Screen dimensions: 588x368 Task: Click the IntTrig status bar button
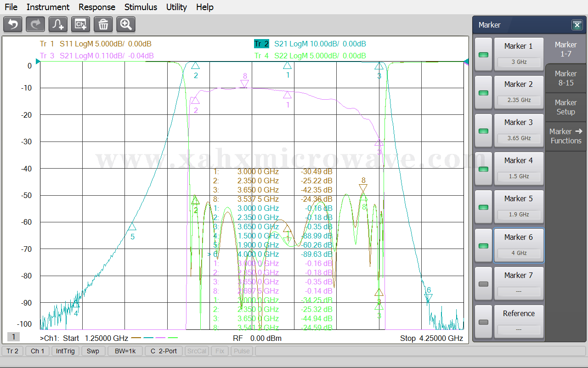pos(66,351)
